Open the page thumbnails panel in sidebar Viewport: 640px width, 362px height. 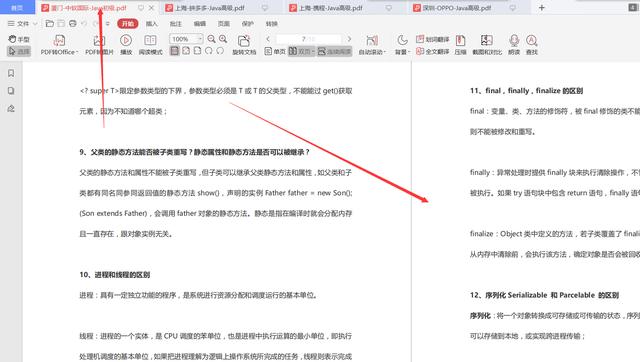pos(11,91)
